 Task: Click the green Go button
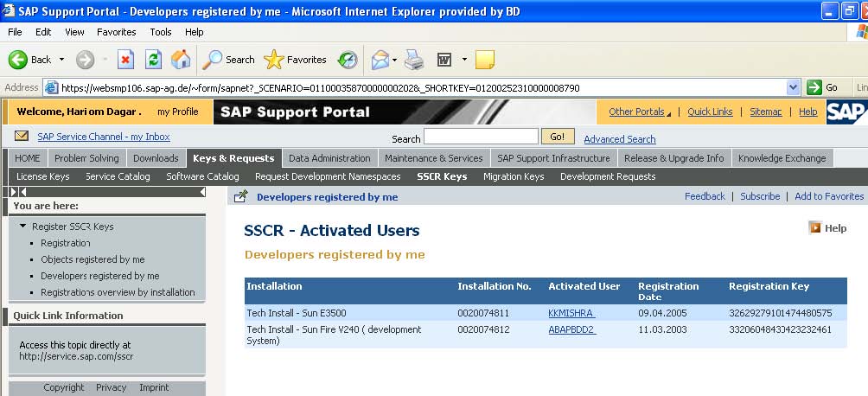822,87
